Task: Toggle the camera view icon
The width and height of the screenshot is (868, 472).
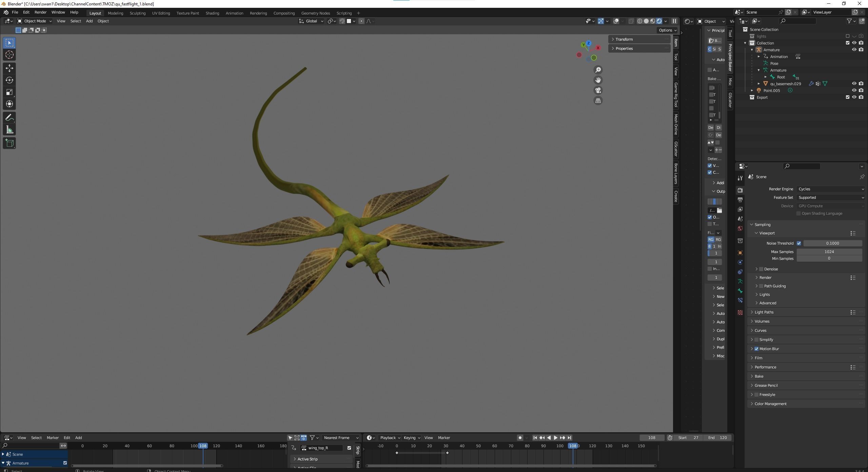Action: pos(598,90)
